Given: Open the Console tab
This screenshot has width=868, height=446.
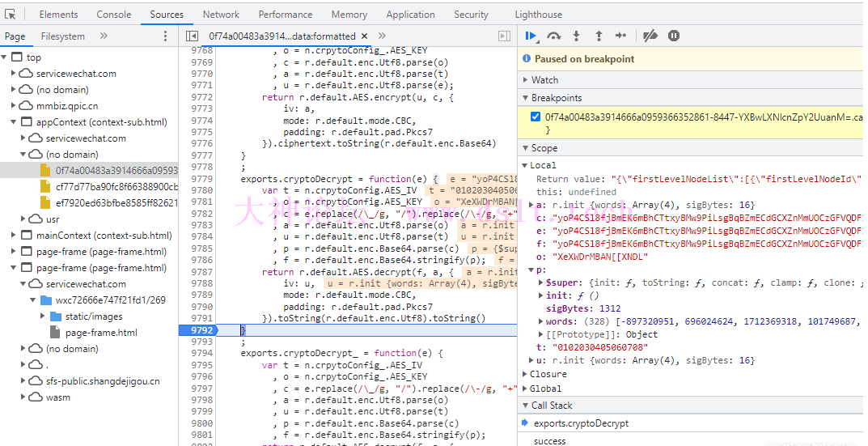Looking at the screenshot, I should [x=114, y=15].
